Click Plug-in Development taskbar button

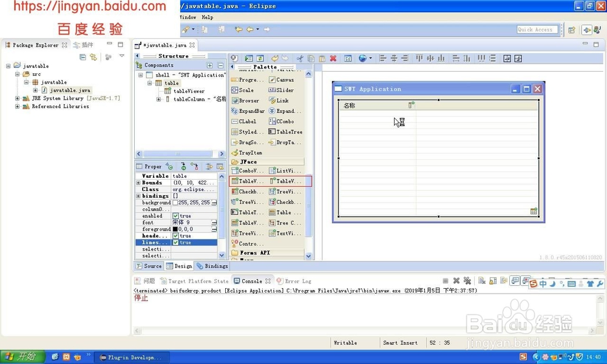tap(132, 357)
